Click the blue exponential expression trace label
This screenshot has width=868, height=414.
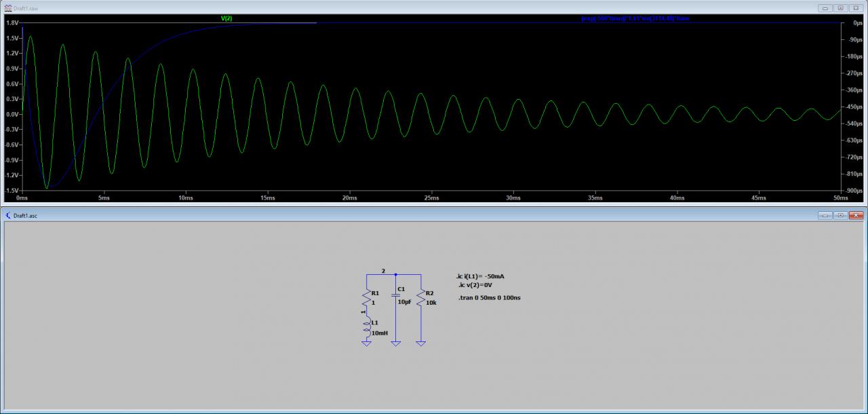(635, 18)
